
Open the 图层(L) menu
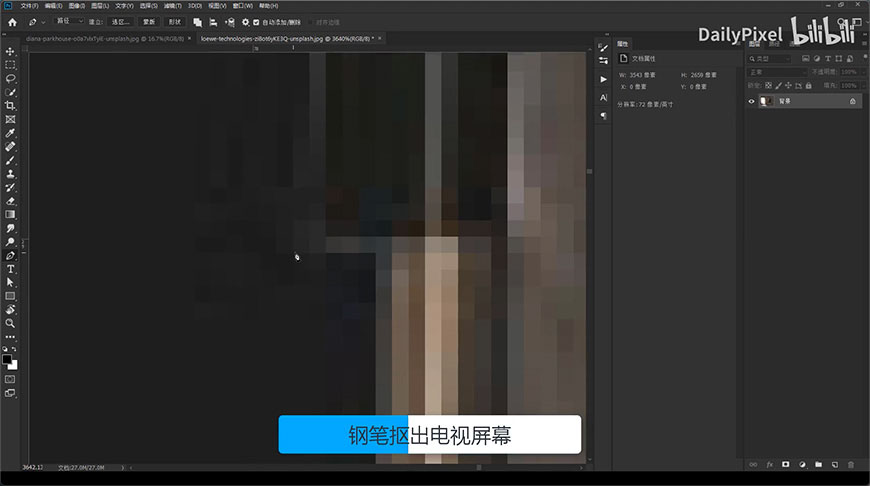[x=100, y=6]
